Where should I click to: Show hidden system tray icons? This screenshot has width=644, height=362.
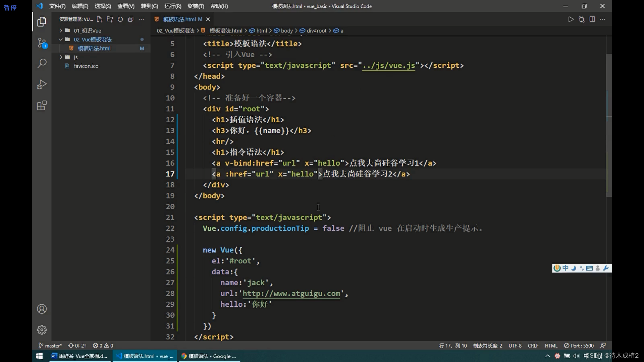pos(548,356)
